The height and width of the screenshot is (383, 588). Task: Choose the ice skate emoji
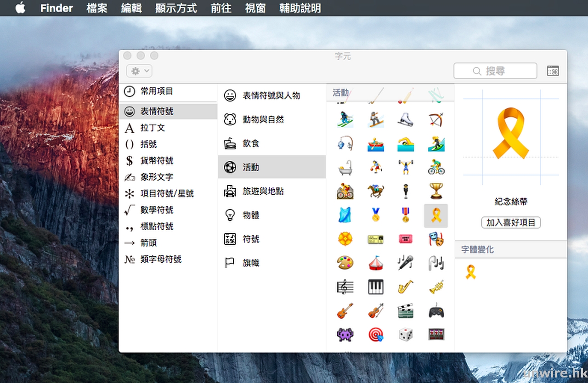point(405,119)
